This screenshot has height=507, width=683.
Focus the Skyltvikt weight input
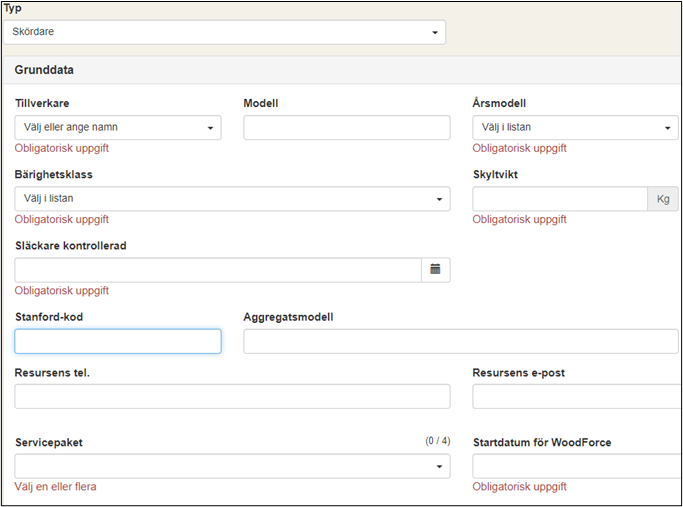[x=559, y=199]
